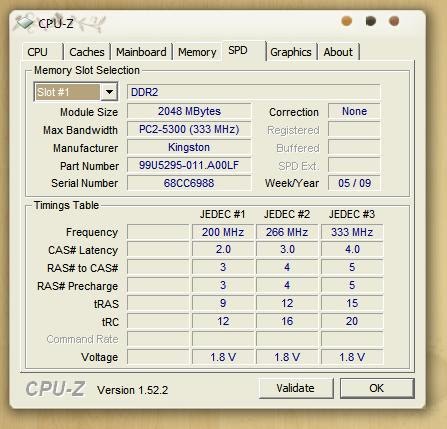This screenshot has width=447, height=429.
Task: Click the Correction value None
Action: pyautogui.click(x=354, y=111)
